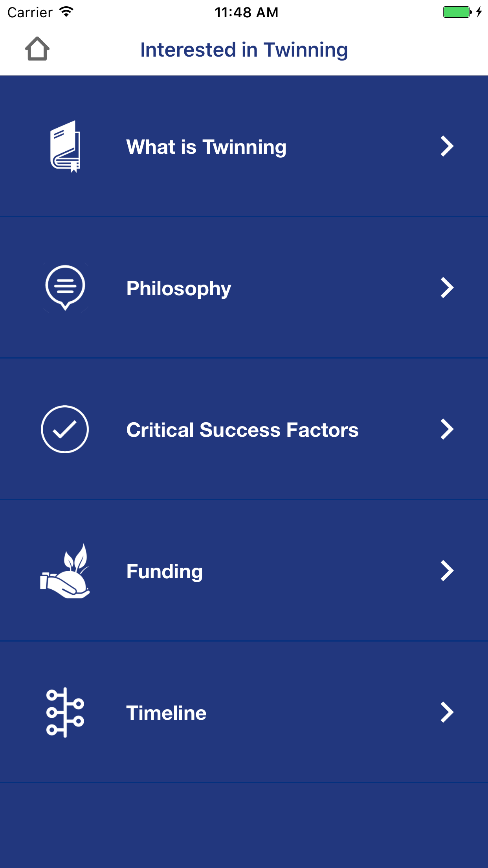Click the checkmark circle icon
This screenshot has height=868, width=488.
pos(65,429)
